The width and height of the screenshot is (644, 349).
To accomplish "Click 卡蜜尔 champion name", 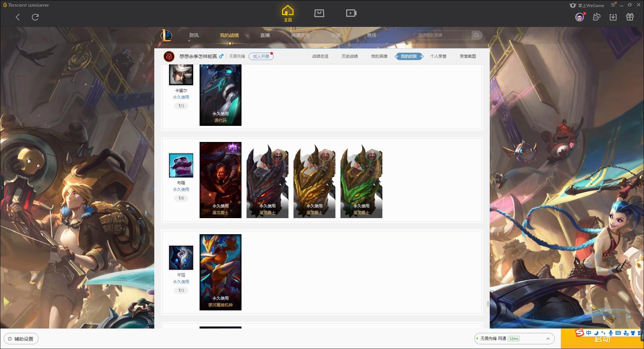I will pos(181,91).
